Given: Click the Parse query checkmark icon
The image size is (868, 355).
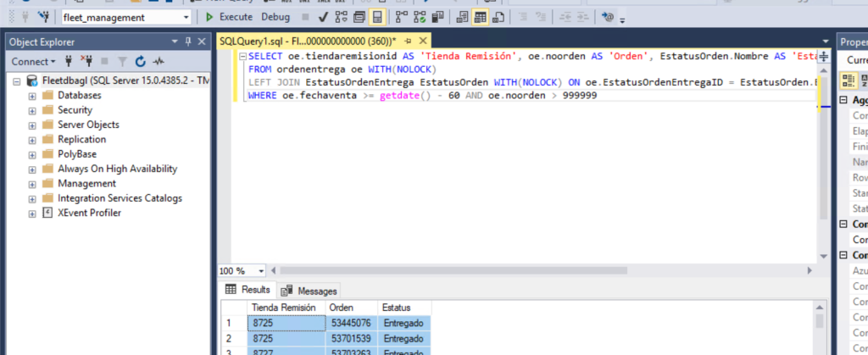Looking at the screenshot, I should (323, 17).
